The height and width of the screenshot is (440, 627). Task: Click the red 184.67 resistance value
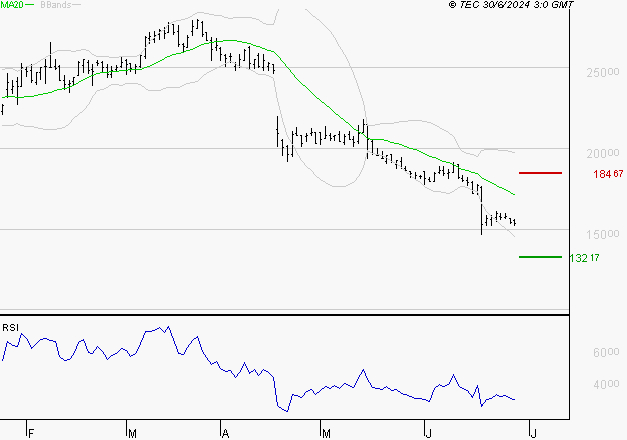tap(608, 174)
